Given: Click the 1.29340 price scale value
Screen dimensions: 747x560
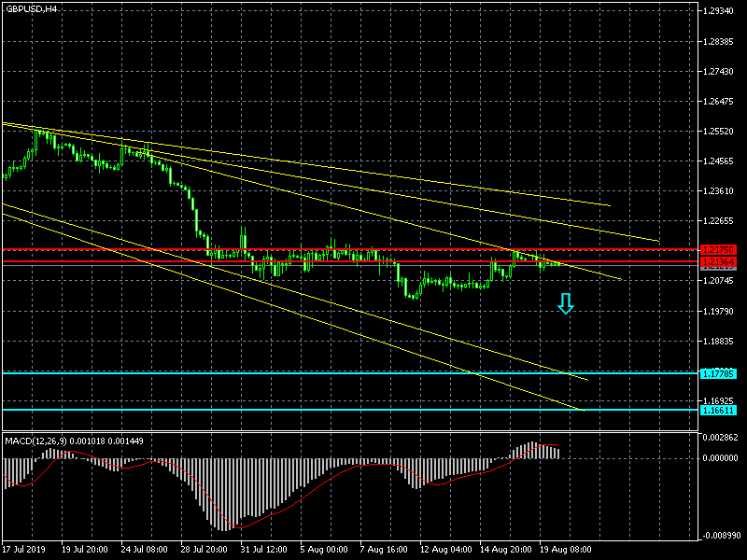Looking at the screenshot, I should click(720, 11).
